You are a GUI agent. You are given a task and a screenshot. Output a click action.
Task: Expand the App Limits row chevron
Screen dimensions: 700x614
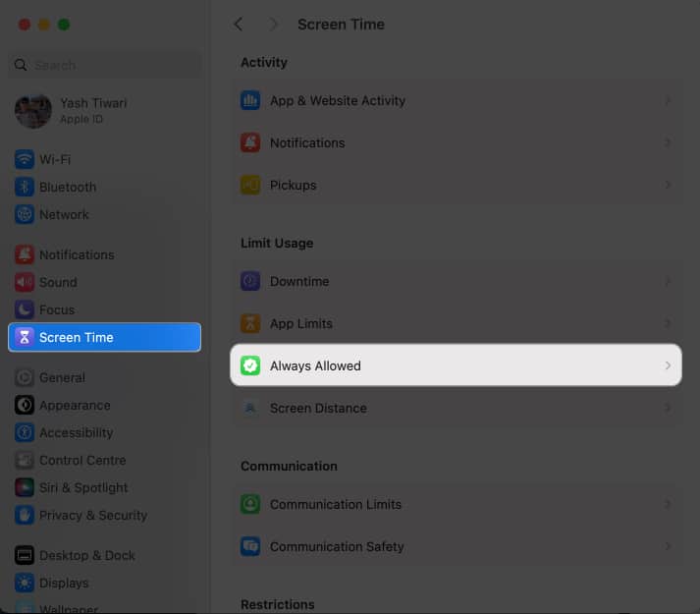pyautogui.click(x=668, y=323)
